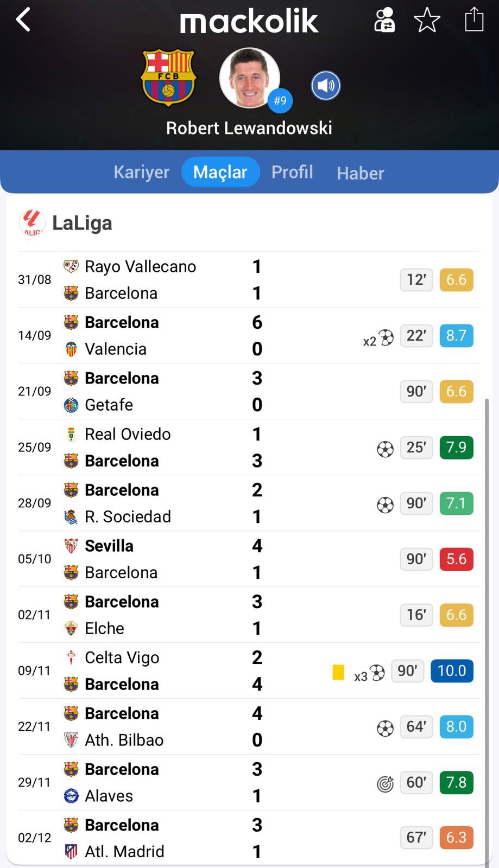Tap the yellow card icon
This screenshot has height=868, width=499.
[338, 672]
